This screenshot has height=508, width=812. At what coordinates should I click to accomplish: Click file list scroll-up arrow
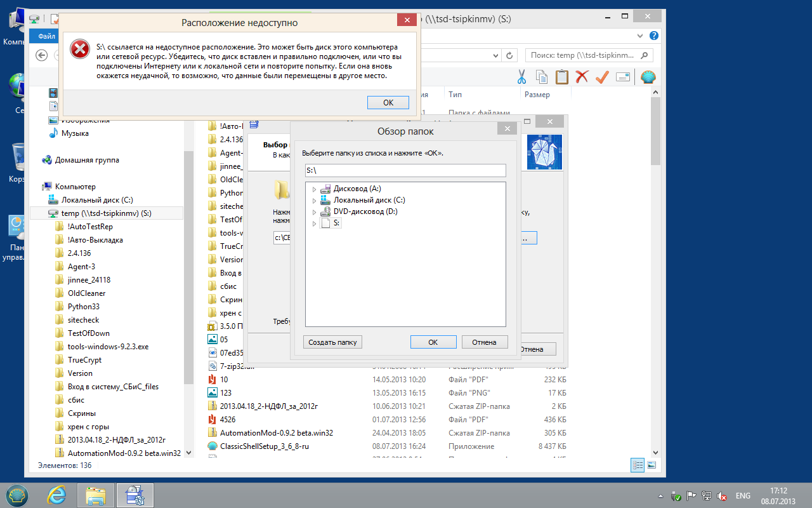pyautogui.click(x=655, y=93)
